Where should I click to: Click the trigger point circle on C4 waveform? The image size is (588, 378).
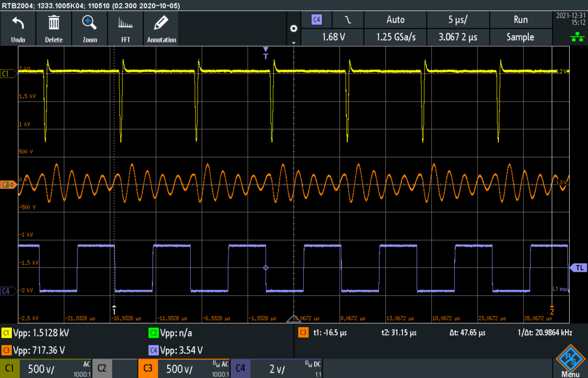tap(265, 268)
